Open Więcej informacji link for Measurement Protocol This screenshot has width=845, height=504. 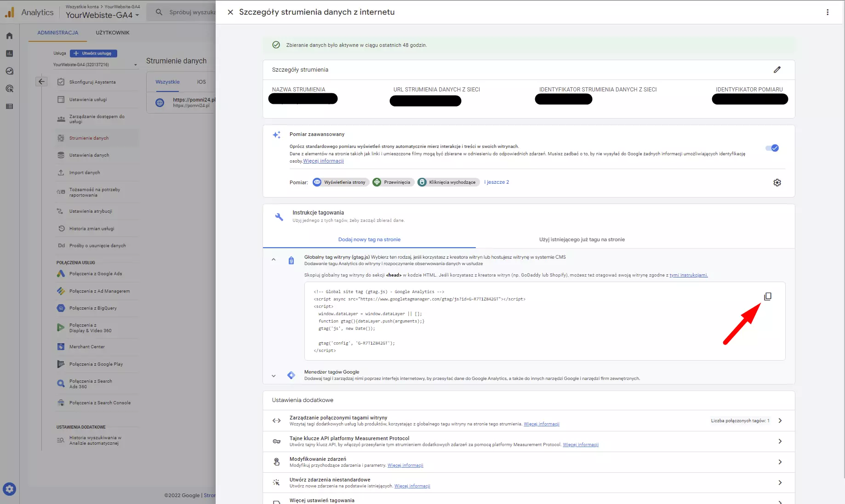pyautogui.click(x=581, y=445)
